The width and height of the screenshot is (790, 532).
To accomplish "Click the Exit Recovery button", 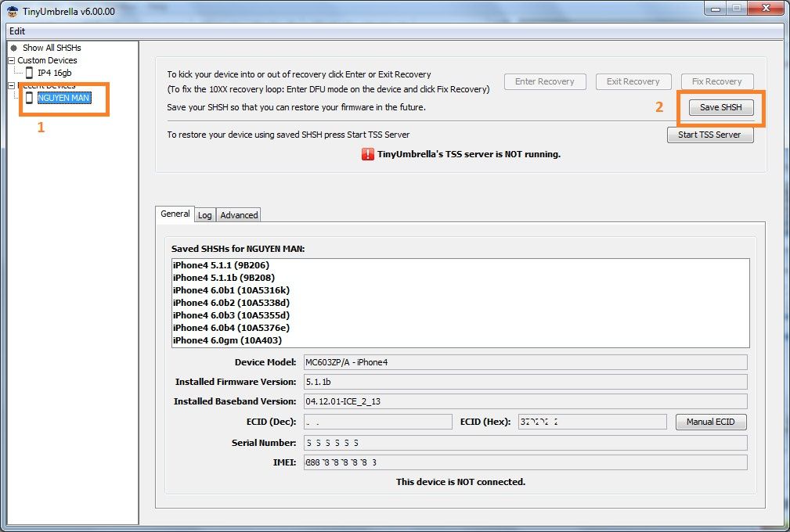I will pyautogui.click(x=633, y=81).
